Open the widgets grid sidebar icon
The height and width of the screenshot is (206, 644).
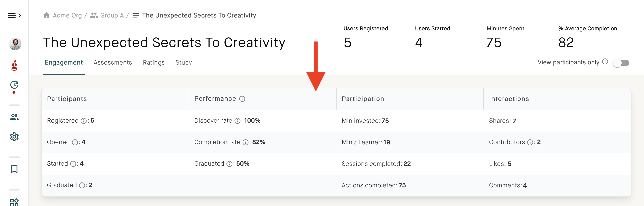14,202
